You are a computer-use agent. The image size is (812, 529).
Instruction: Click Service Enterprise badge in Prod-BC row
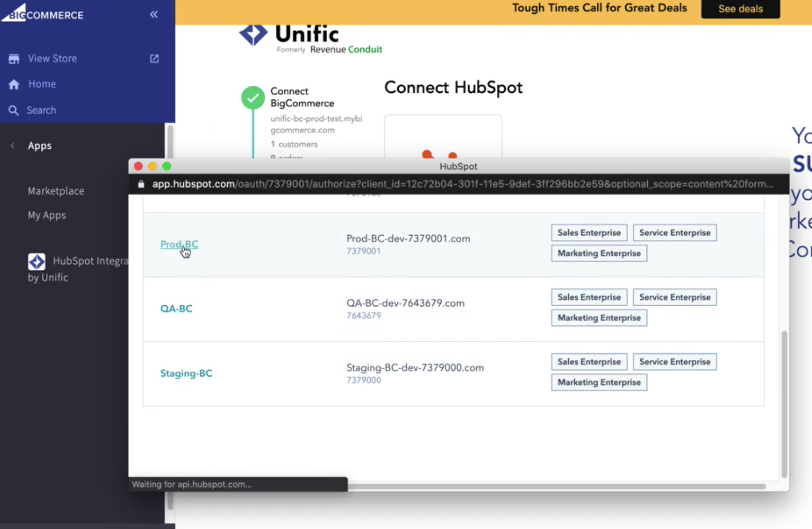coord(675,233)
